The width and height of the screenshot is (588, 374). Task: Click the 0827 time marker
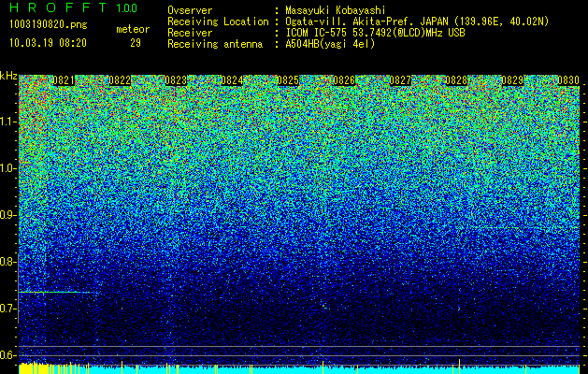400,80
